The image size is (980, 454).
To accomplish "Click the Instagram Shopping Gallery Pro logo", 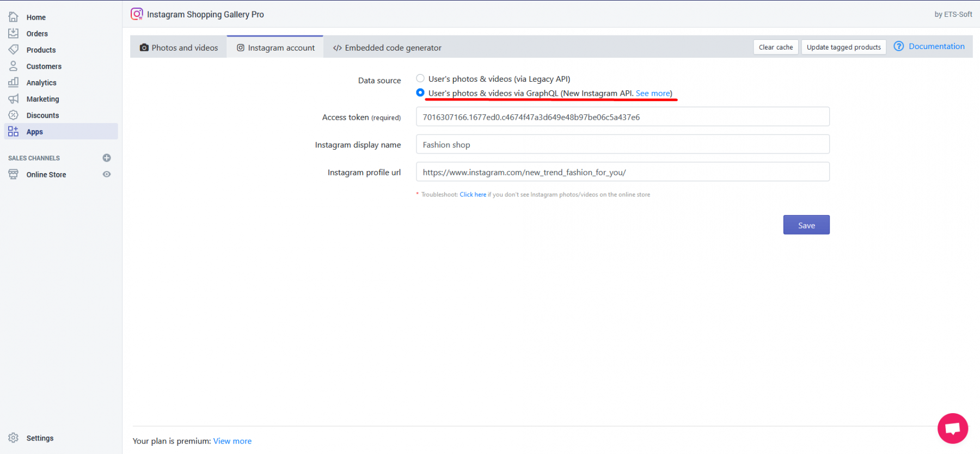I will tap(137, 14).
